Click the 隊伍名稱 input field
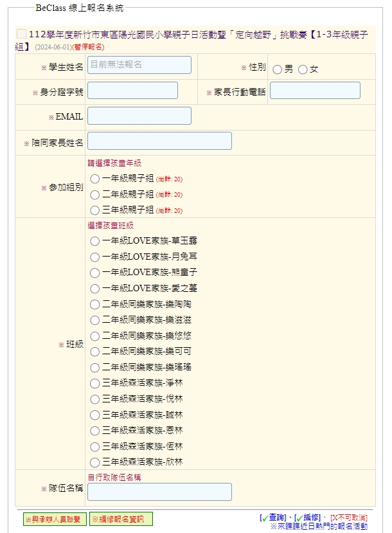The width and height of the screenshot is (392, 533). click(x=159, y=492)
